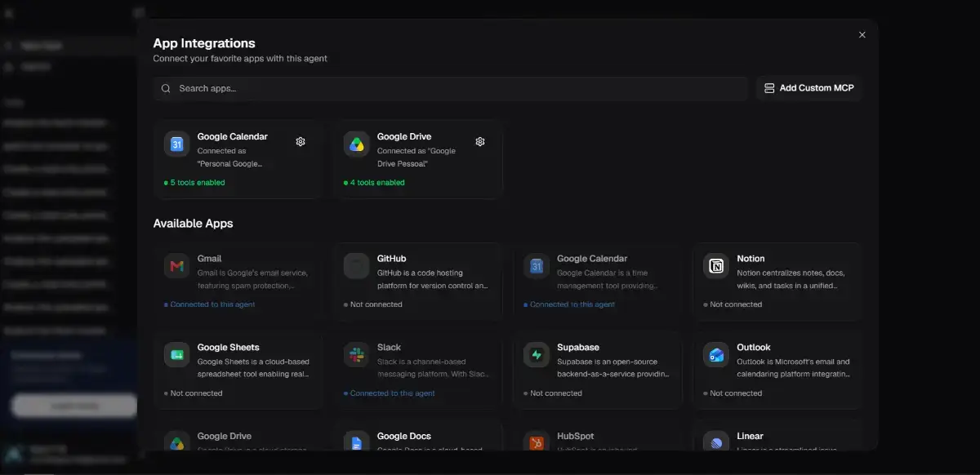Select the Notion card title

pyautogui.click(x=751, y=259)
